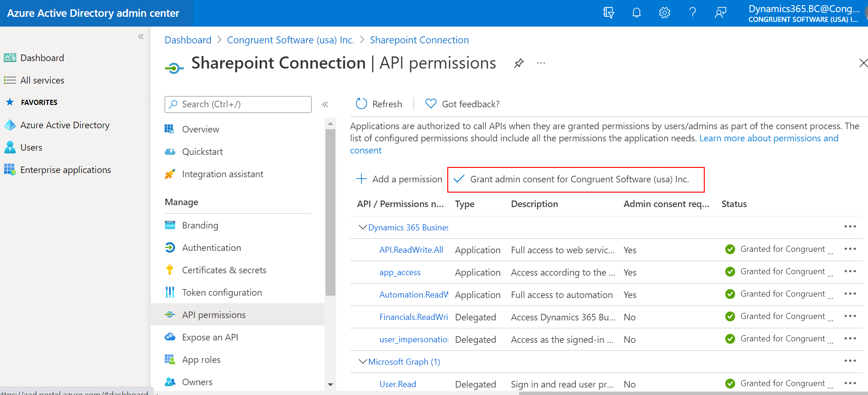Open ellipsis menu for Dynamics 365 group
The height and width of the screenshot is (395, 868).
click(850, 226)
